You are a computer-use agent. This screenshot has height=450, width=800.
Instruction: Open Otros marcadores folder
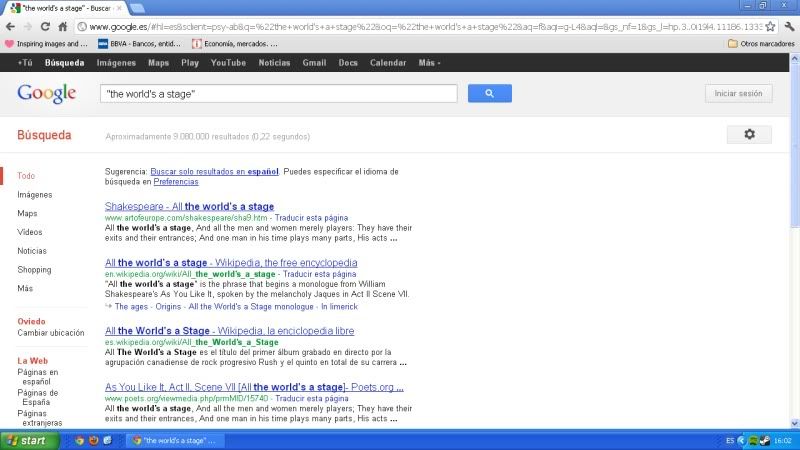(761, 44)
